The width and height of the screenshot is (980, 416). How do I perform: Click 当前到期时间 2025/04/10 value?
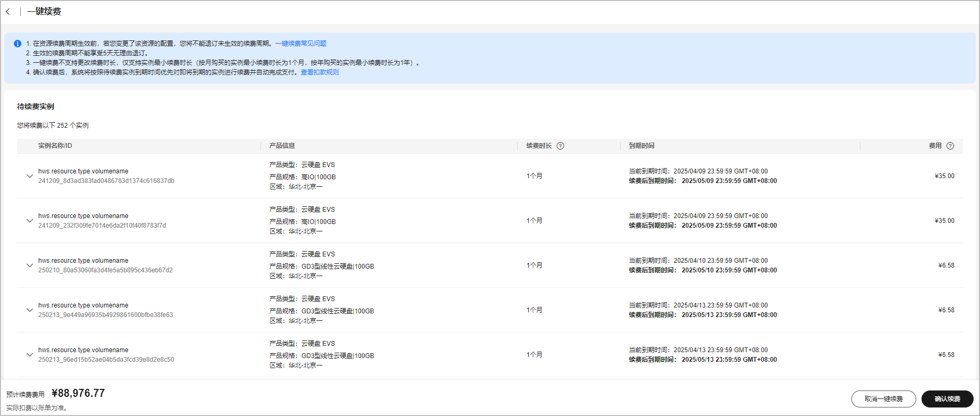point(721,261)
